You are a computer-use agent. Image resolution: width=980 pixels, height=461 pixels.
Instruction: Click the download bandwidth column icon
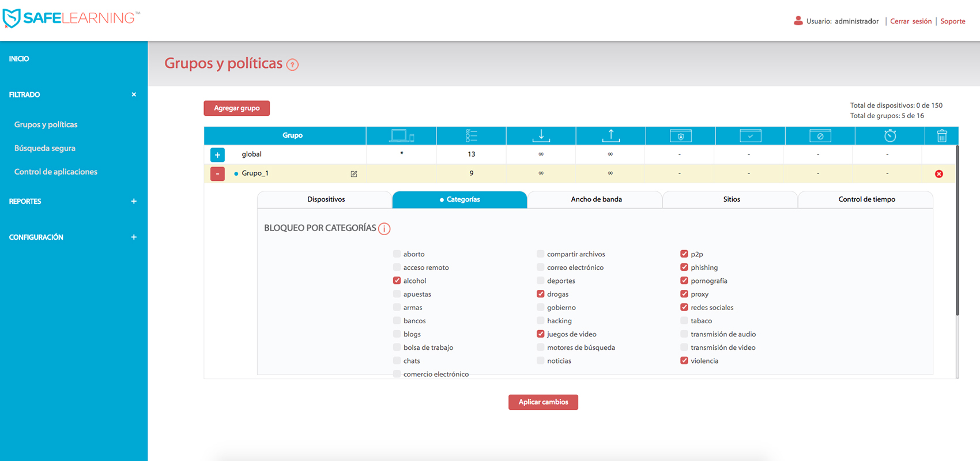tap(541, 136)
